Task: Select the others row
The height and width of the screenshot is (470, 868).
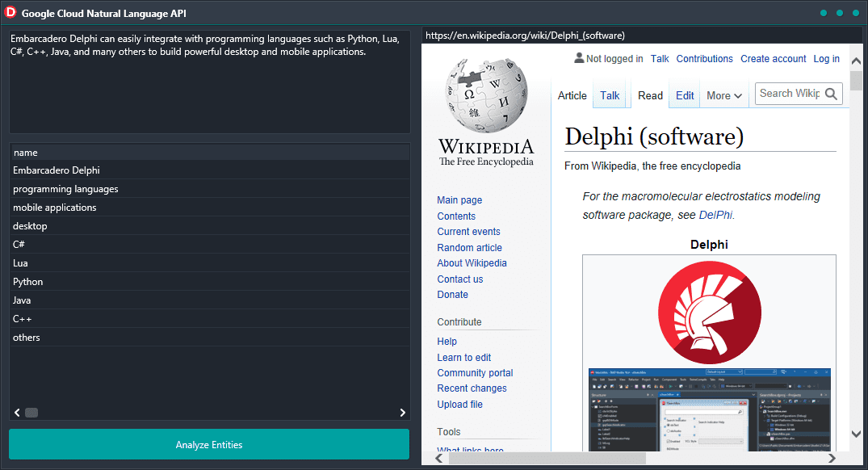Action: pyautogui.click(x=210, y=337)
